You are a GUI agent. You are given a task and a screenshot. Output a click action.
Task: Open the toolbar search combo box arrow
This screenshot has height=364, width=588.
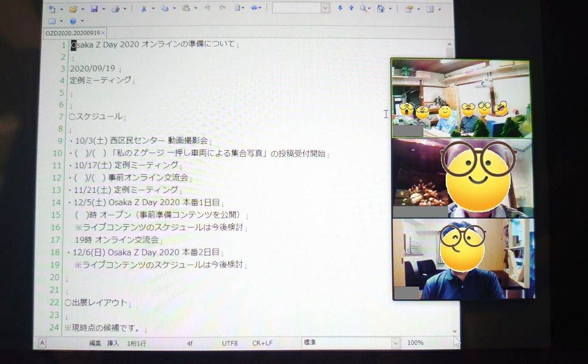coord(325,8)
